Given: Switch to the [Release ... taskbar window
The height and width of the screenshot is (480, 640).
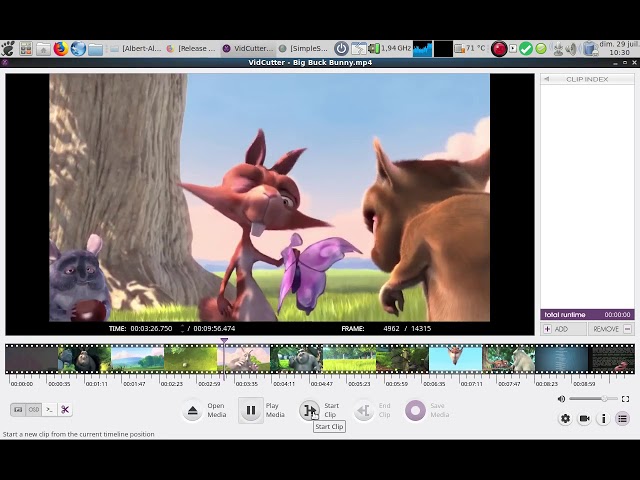Looking at the screenshot, I should pyautogui.click(x=191, y=49).
